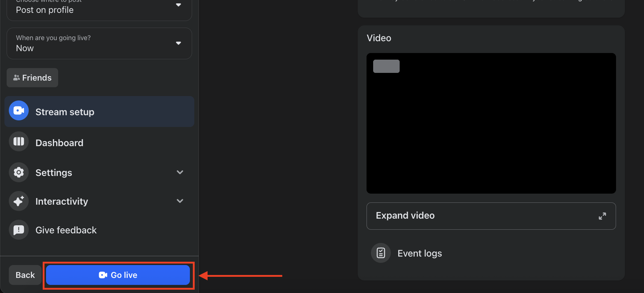
Task: Click the gray badge in video preview
Action: pyautogui.click(x=386, y=66)
